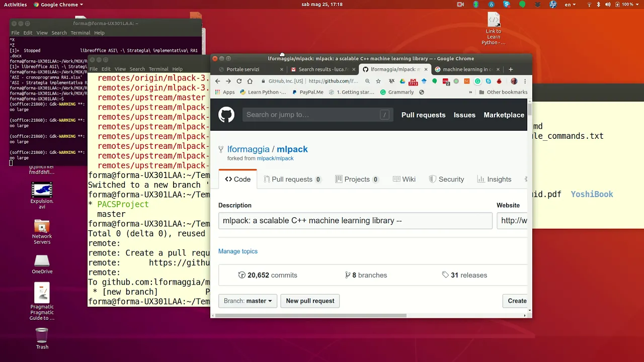Open the Skype extension icon in Chrome toolbar
This screenshot has height=362, width=644.
[x=488, y=81]
